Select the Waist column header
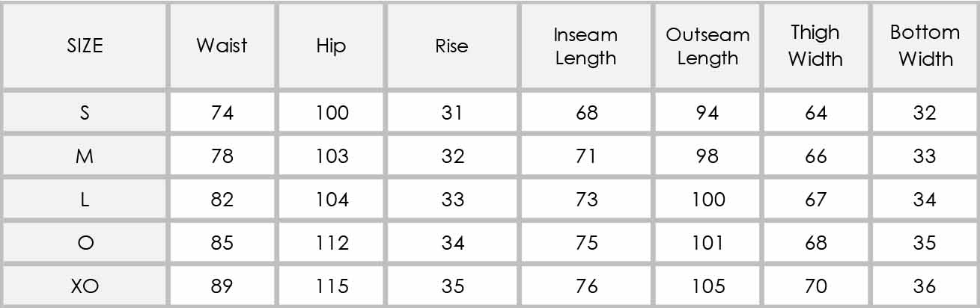The image size is (980, 308). [x=222, y=46]
